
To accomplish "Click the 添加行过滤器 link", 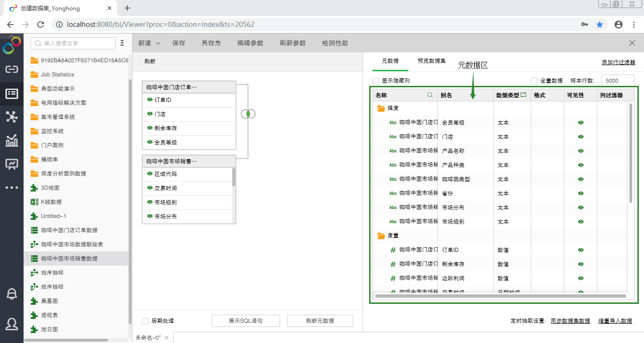I will pyautogui.click(x=618, y=62).
